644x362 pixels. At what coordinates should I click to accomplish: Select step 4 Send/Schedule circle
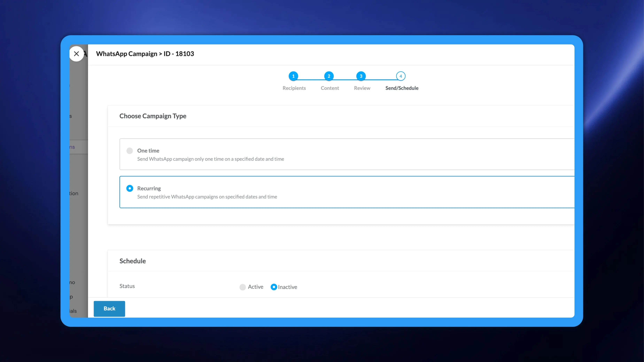point(401,76)
